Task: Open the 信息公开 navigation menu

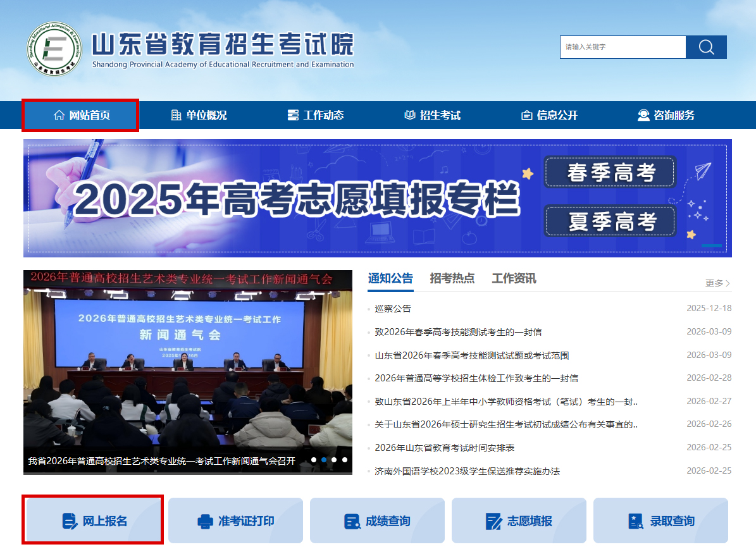Action: pos(549,115)
